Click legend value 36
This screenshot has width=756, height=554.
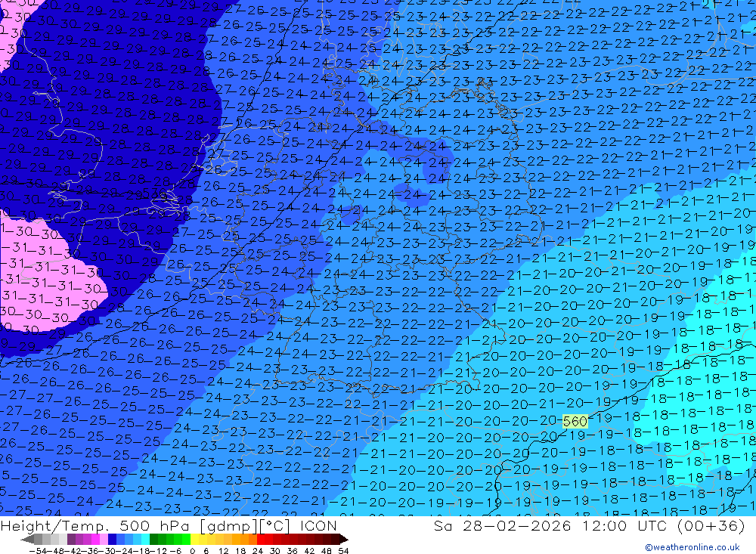292,551
